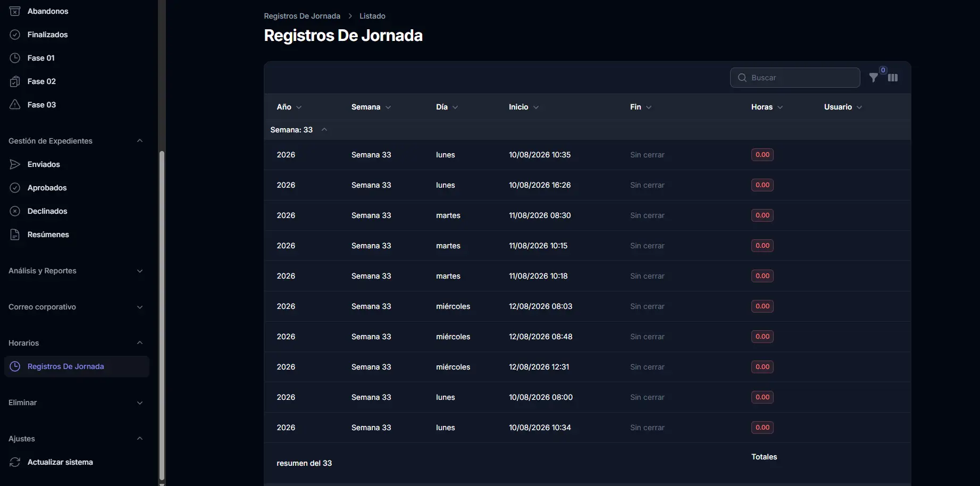980x486 pixels.
Task: Open the row starting 11/08/2026 08:30
Action: coord(587,215)
